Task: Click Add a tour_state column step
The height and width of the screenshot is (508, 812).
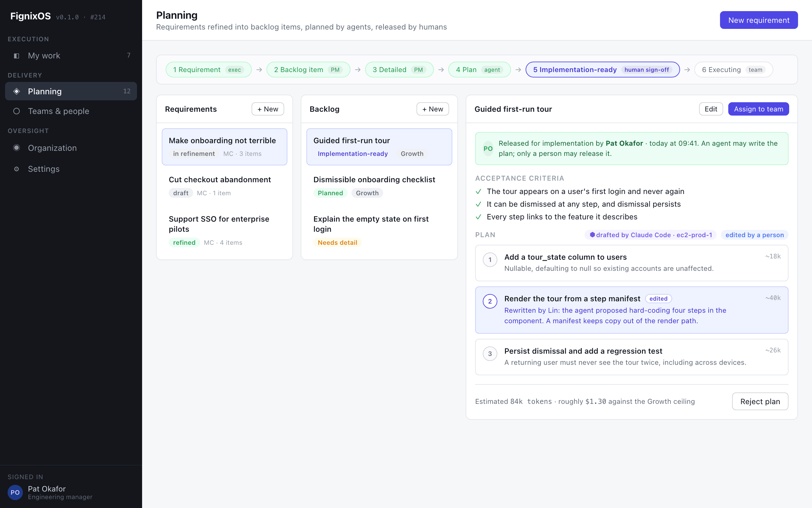Action: pos(632,263)
